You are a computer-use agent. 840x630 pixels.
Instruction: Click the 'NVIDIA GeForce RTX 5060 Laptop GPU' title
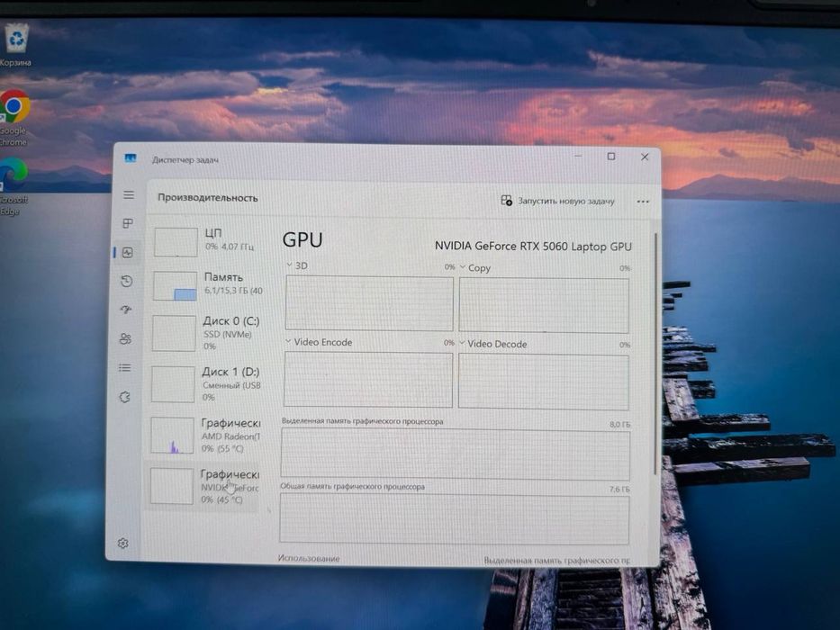[x=533, y=246]
